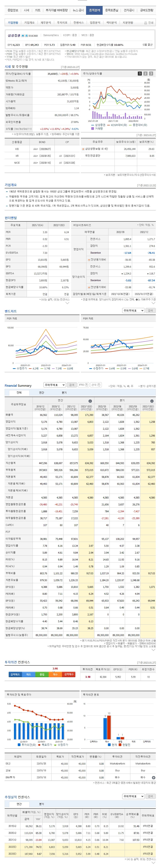Open 주재무제표 dropdown in 추정실적 컨센서스
159x868 pixels.
(133, 796)
